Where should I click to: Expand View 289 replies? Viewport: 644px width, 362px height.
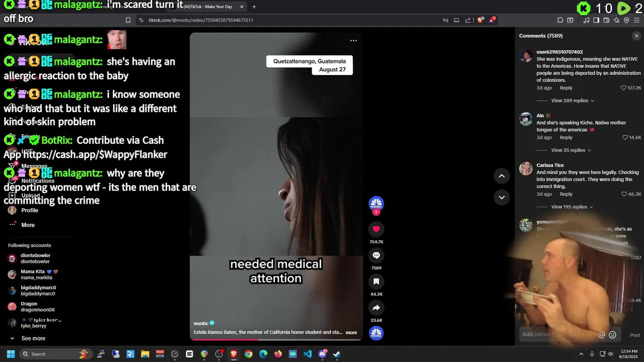573,101
